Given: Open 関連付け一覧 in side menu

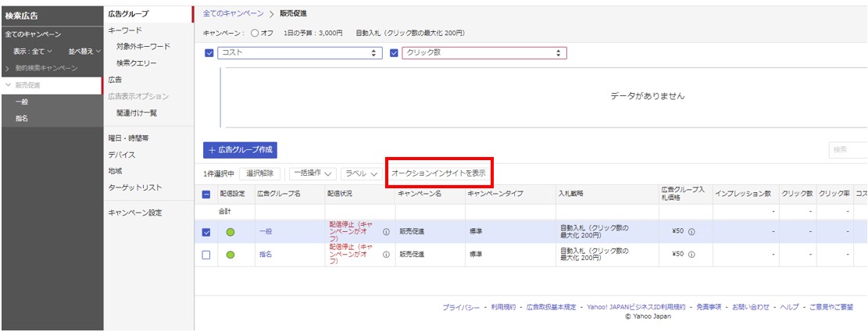Looking at the screenshot, I should (136, 112).
